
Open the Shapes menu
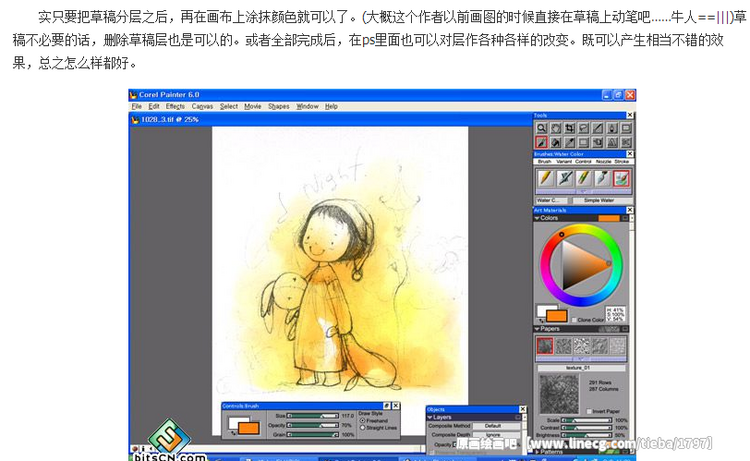pos(278,106)
